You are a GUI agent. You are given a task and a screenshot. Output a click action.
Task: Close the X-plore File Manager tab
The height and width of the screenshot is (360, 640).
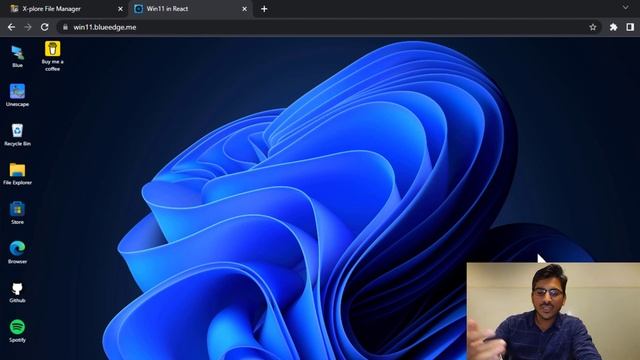120,9
